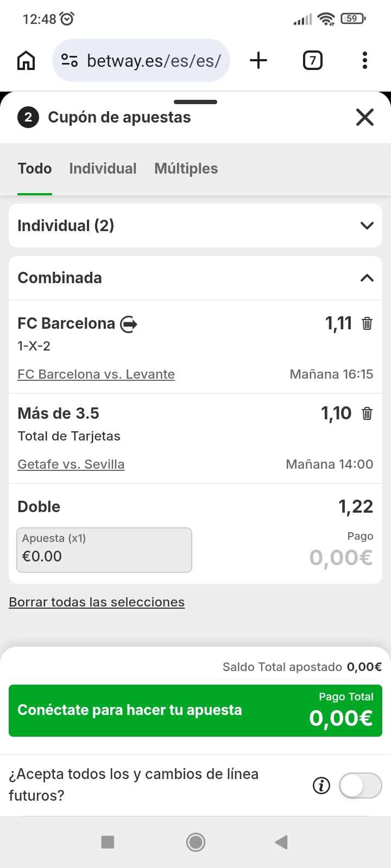Switch to the Múltiples tab

point(186,169)
